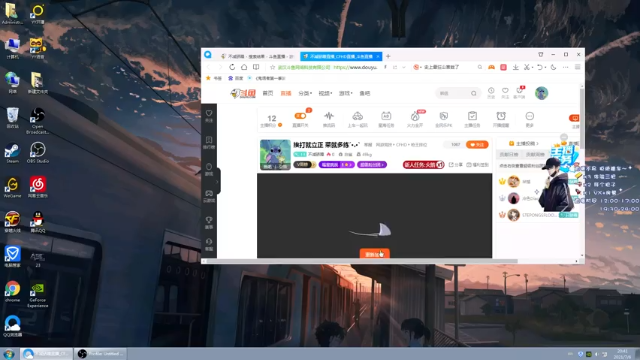Click the Douyu logo
Screen dimensions: 640x360
point(243,93)
